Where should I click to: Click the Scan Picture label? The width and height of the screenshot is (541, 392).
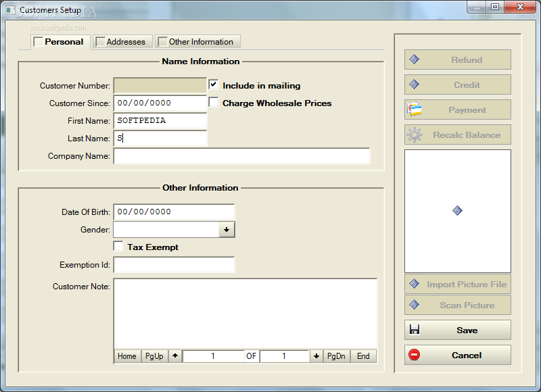[467, 305]
